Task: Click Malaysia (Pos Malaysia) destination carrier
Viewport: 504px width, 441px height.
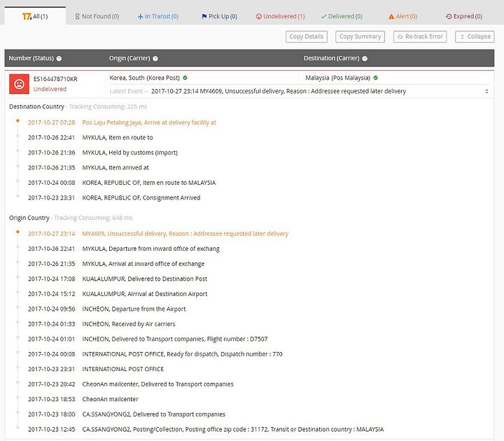Action: pos(337,78)
